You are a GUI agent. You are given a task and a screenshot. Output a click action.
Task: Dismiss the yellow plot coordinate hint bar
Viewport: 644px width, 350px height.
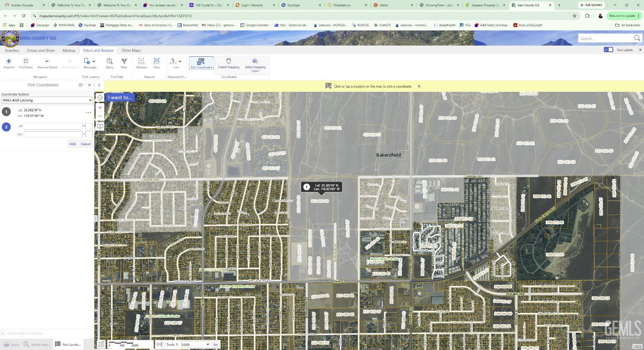pos(419,86)
